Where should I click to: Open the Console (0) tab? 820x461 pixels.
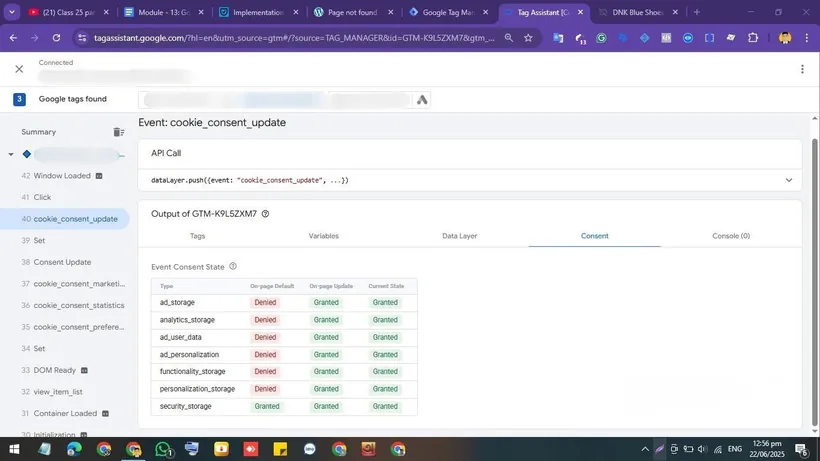point(731,236)
